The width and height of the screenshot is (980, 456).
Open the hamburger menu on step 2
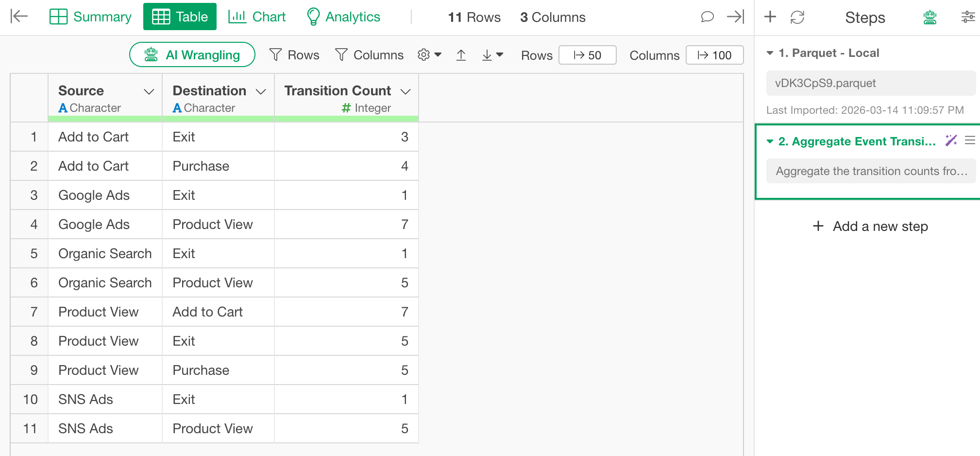pyautogui.click(x=970, y=141)
